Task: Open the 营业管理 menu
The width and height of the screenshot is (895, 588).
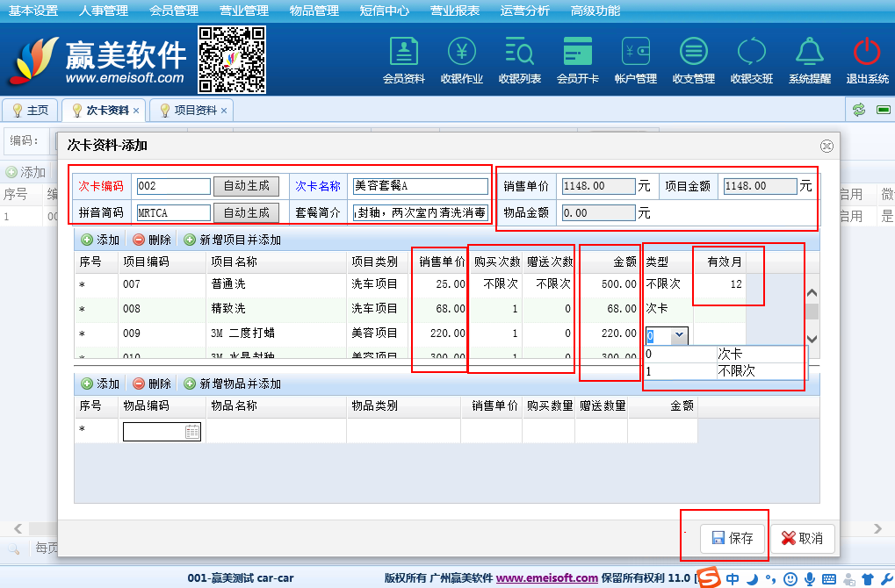Action: (244, 11)
